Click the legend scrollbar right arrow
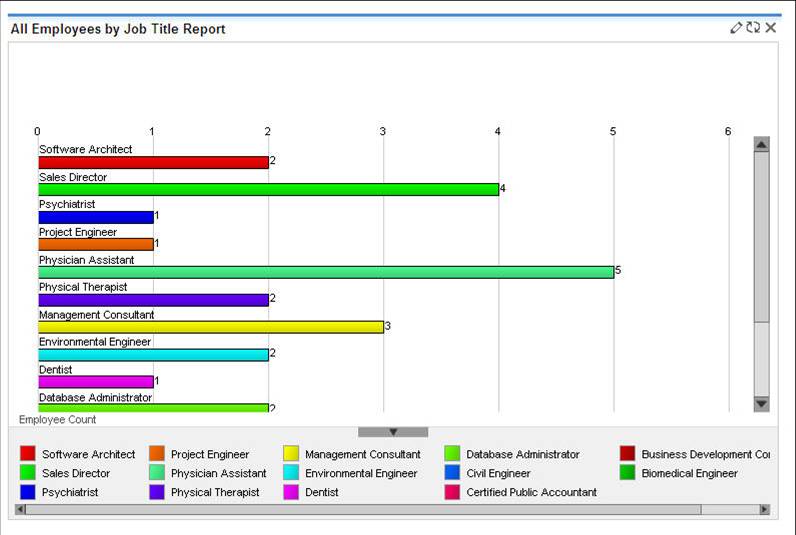The image size is (796, 535). [x=765, y=509]
